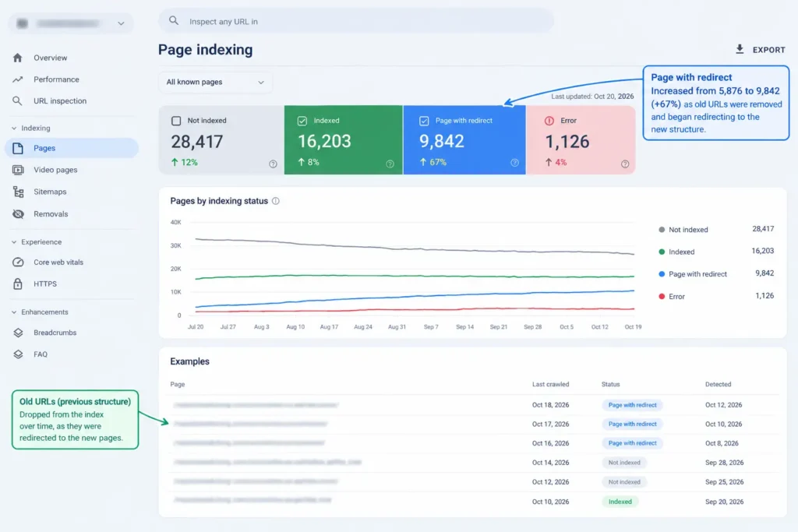Click the 9,842 count on the redirect card

(x=442, y=142)
